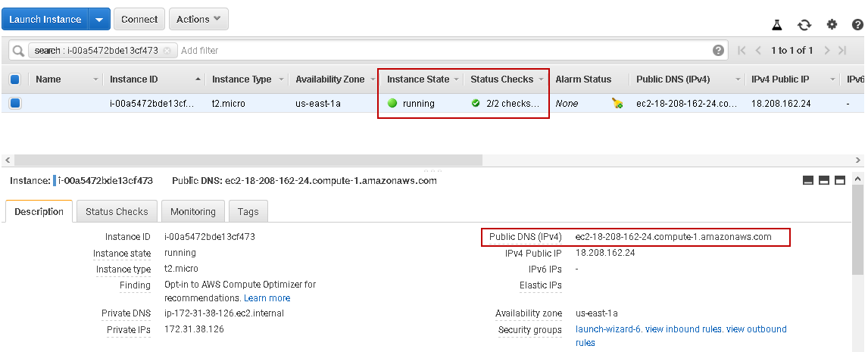868x352 pixels.
Task: Expand the Actions dropdown menu
Action: coord(198,19)
